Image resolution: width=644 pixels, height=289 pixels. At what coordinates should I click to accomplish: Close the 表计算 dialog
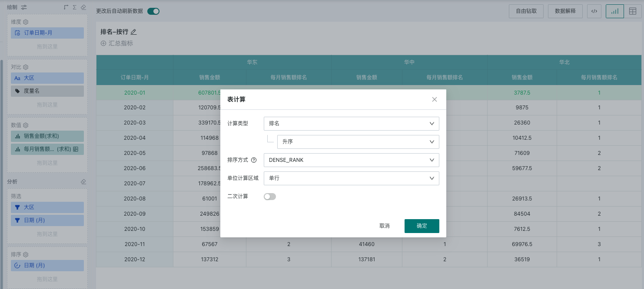pyautogui.click(x=434, y=99)
